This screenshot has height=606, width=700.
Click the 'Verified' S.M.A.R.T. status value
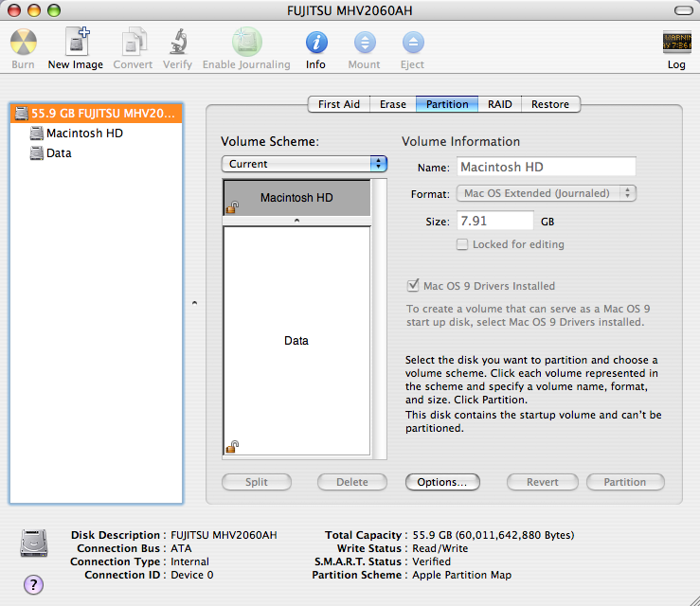point(431,561)
